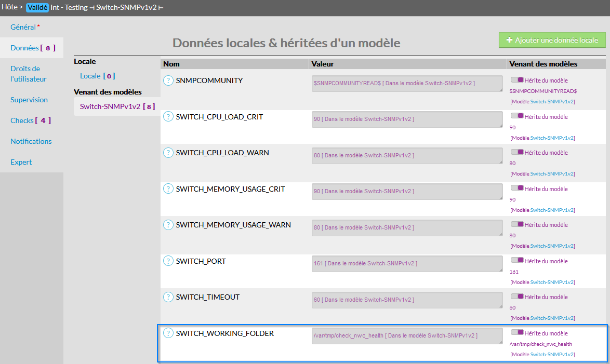The width and height of the screenshot is (610, 364).
Task: Select the Notifications tab
Action: click(x=31, y=141)
